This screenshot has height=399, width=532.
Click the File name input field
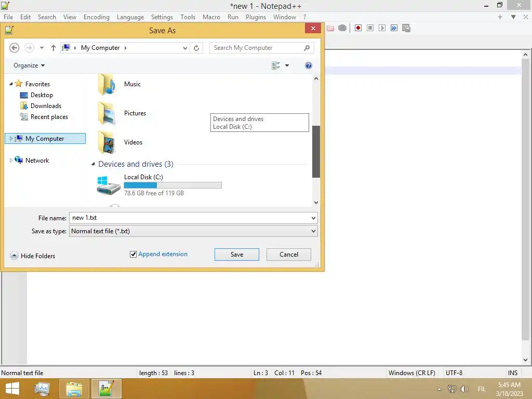point(189,218)
